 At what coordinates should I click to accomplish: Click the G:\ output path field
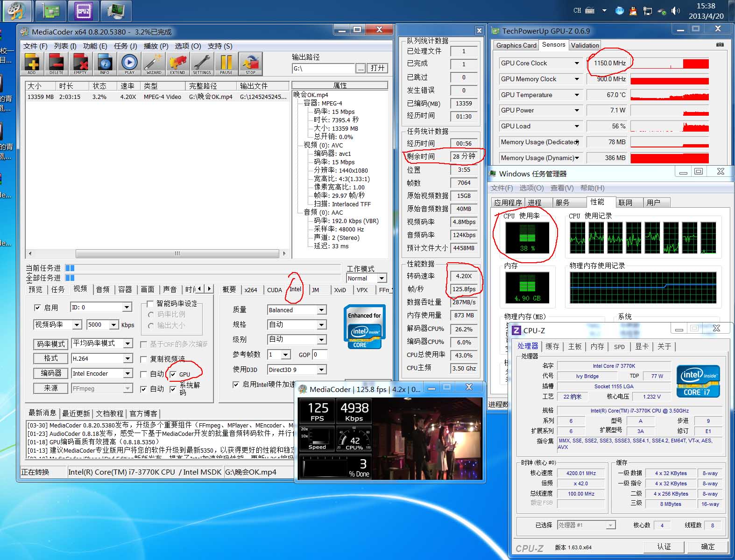pos(323,68)
